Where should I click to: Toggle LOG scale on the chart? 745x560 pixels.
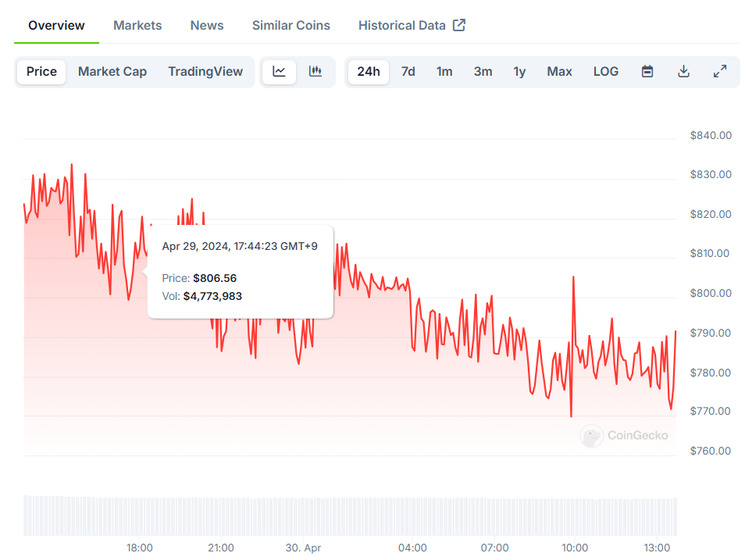(606, 72)
